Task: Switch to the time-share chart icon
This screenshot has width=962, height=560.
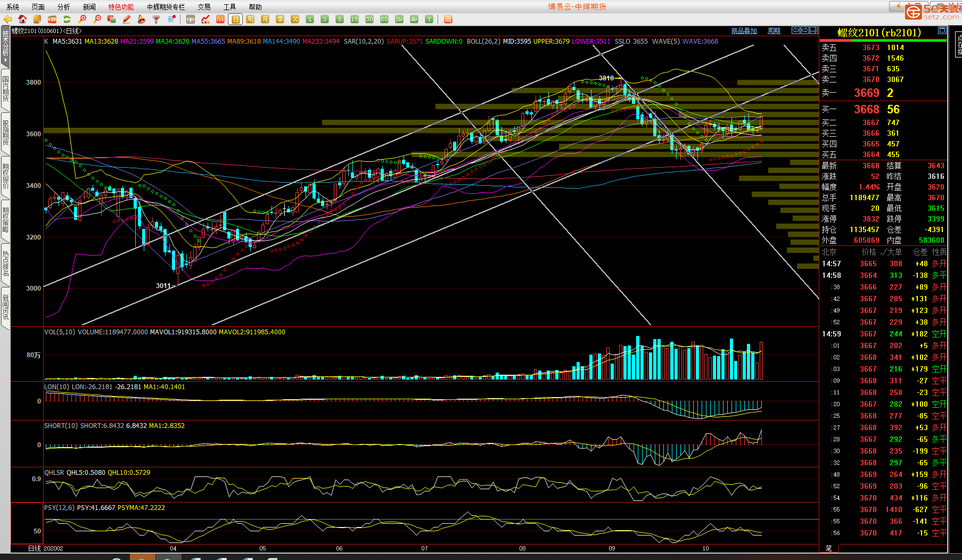Action: [205, 19]
